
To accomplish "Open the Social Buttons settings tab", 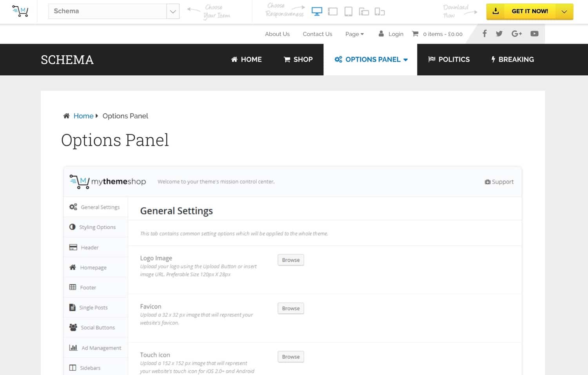I will pos(97,328).
